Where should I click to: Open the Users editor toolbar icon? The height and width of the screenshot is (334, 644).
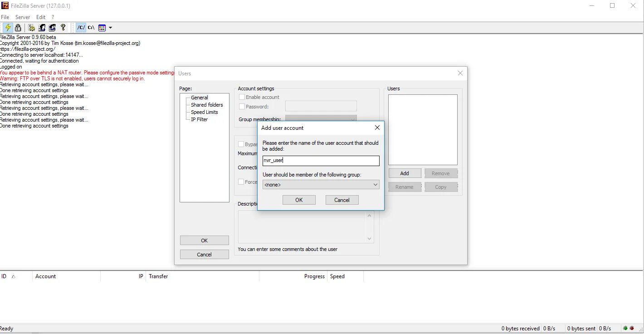coord(42,28)
